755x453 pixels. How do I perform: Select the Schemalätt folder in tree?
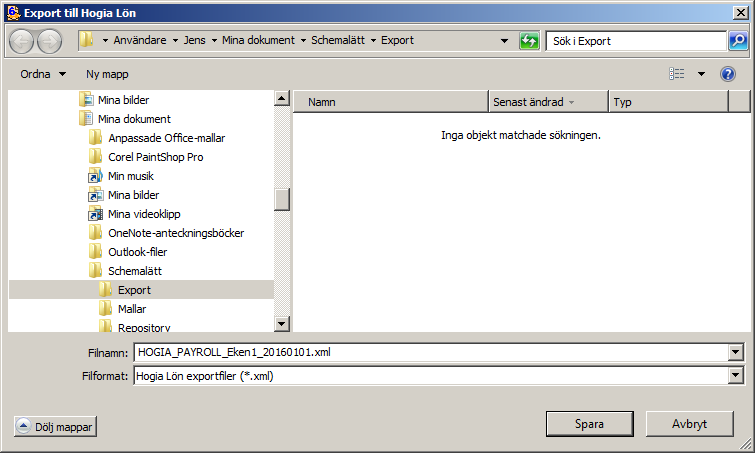pos(135,271)
